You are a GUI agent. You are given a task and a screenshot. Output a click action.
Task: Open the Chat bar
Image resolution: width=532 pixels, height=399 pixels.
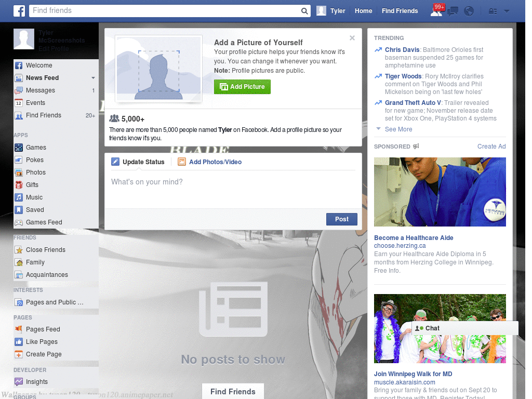pos(465,328)
